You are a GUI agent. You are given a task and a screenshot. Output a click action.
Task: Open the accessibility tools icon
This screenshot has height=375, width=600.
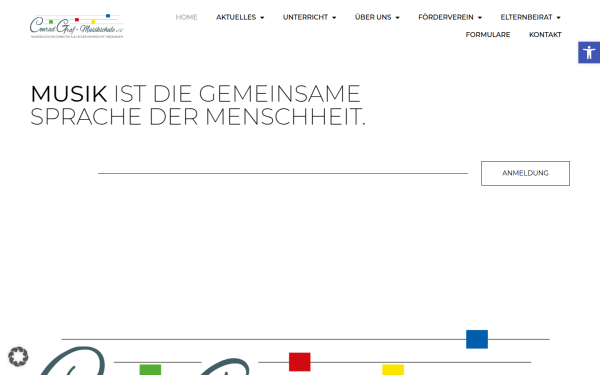[x=589, y=52]
